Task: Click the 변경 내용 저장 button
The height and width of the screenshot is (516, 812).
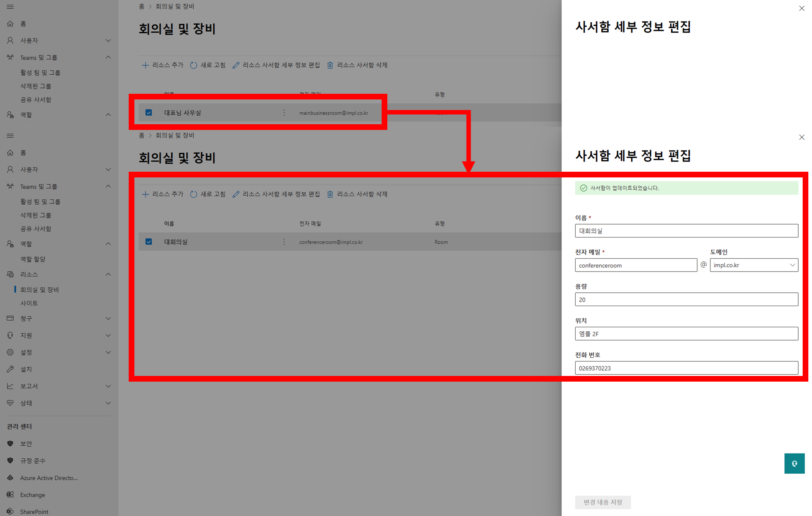Action: (603, 502)
